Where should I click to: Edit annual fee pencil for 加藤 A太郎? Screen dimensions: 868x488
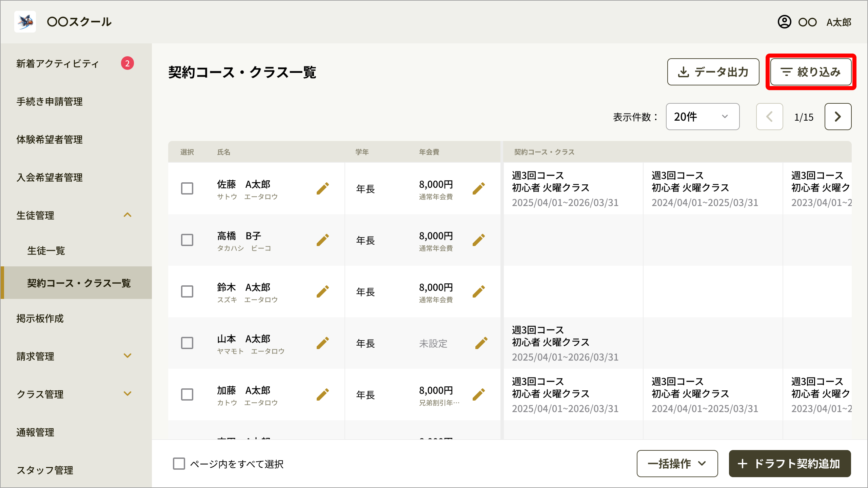(x=479, y=394)
